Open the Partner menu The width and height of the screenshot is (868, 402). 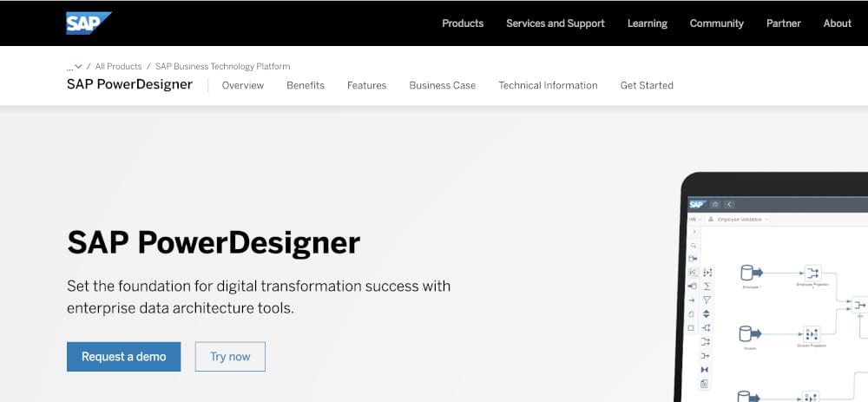click(783, 23)
